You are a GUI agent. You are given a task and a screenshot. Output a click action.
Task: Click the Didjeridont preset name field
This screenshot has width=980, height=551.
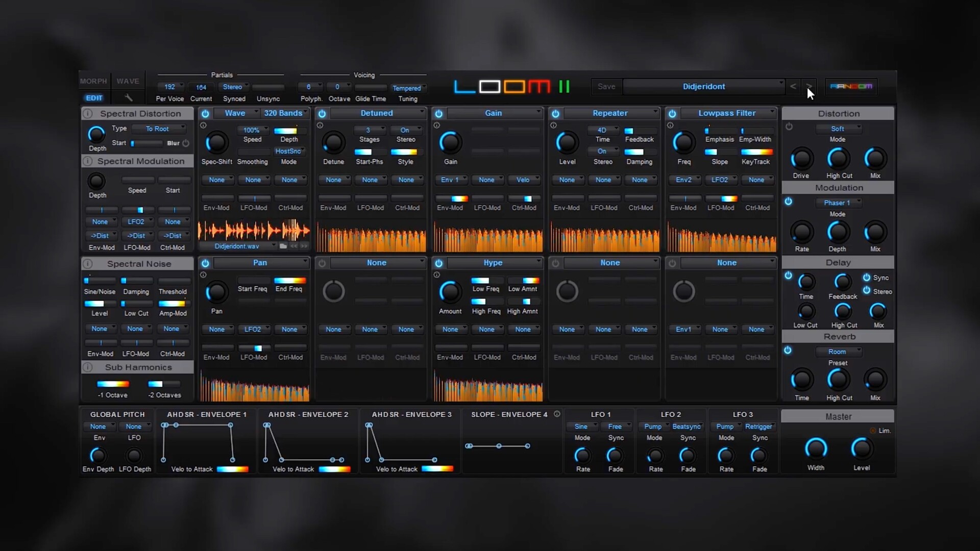point(703,87)
